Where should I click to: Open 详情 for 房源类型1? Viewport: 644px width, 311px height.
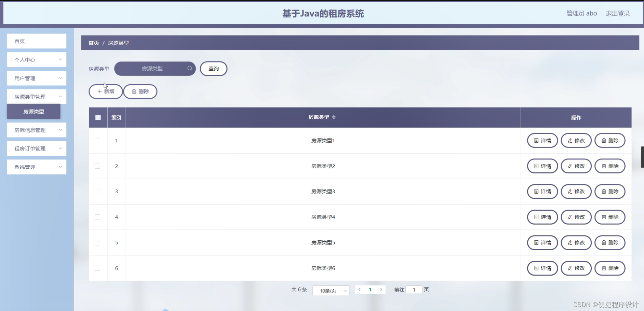pos(542,140)
